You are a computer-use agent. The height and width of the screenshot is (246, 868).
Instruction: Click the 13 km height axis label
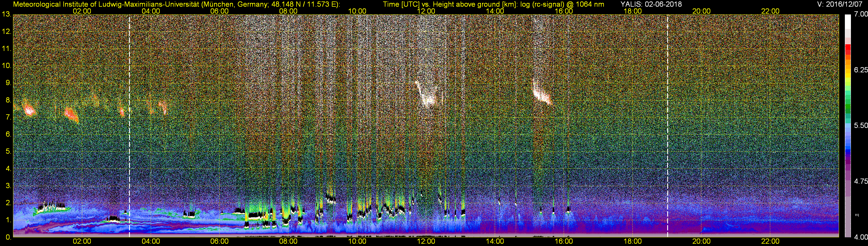6,14
